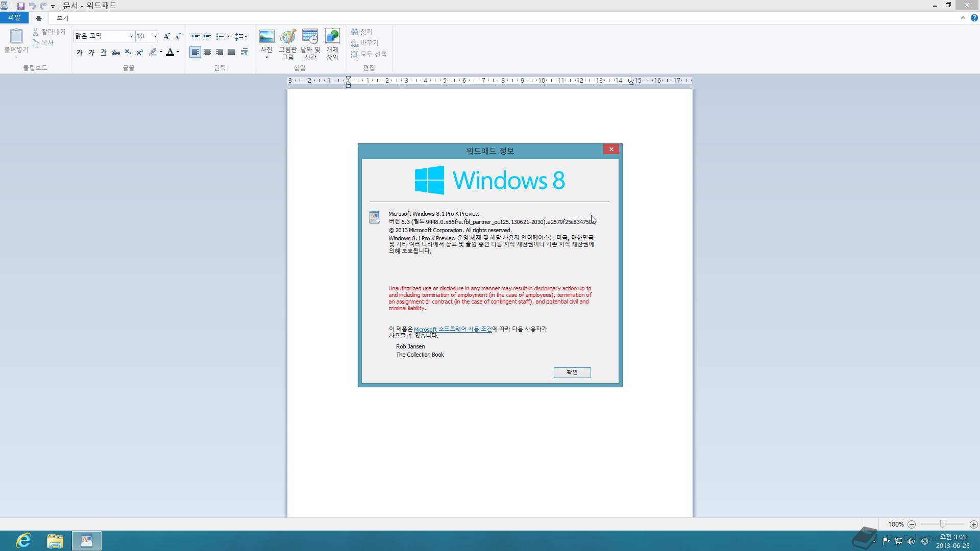Undo from quick access toolbar
This screenshot has width=980, height=551.
click(32, 6)
